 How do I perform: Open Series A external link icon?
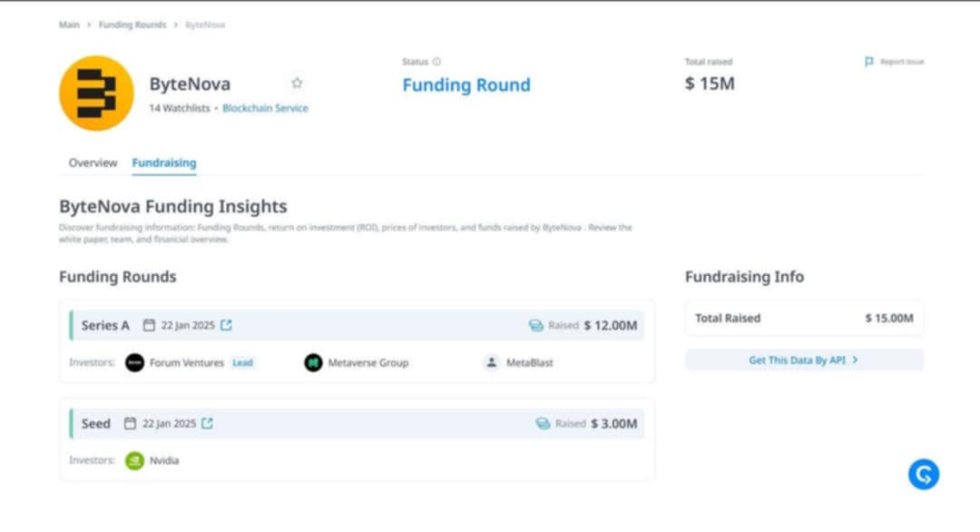pos(226,325)
